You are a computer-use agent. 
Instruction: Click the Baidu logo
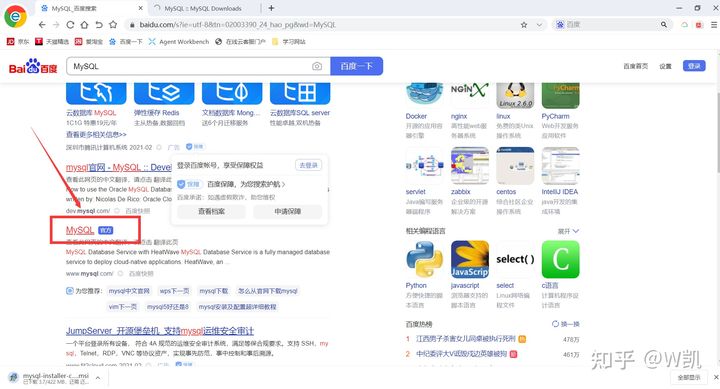click(33, 67)
